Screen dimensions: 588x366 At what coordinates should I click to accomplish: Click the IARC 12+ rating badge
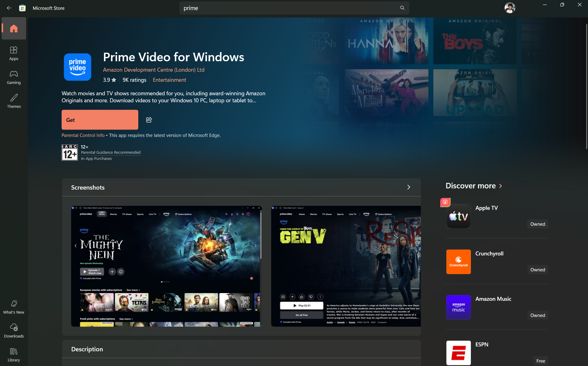click(70, 153)
